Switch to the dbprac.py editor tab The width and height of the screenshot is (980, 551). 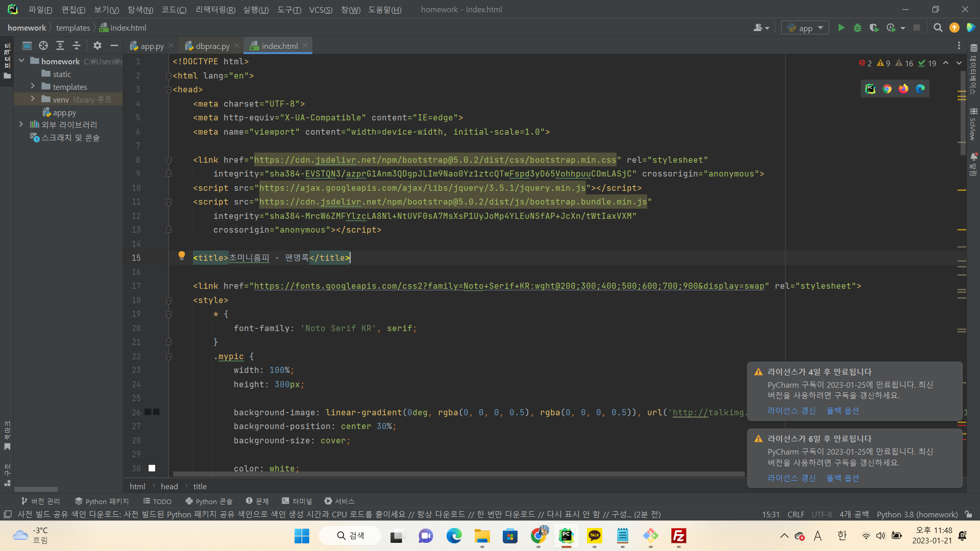(x=212, y=46)
